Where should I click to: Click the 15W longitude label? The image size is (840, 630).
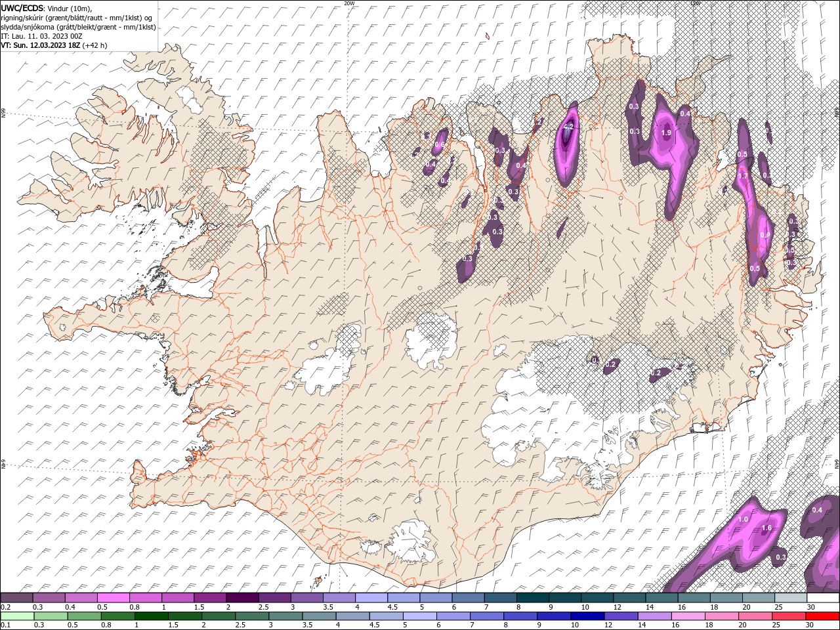point(695,3)
